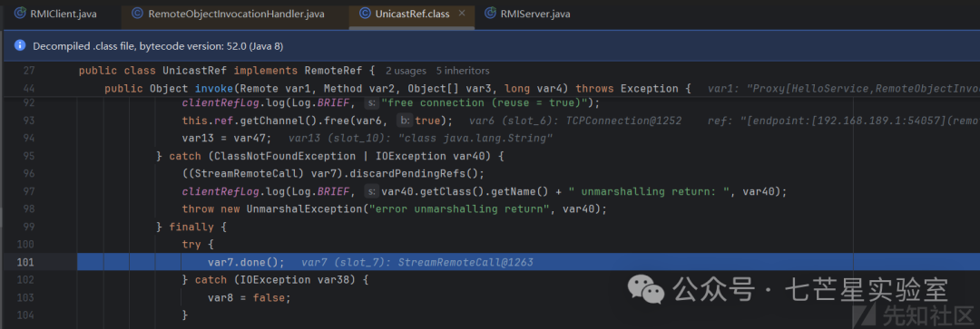Click the RemoteObjectInvocationHandler.java class icon

[138, 14]
